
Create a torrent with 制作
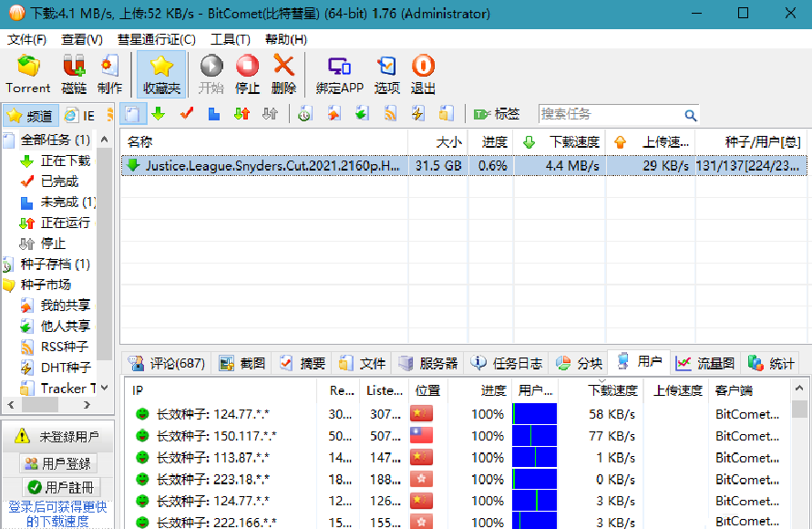pos(109,74)
